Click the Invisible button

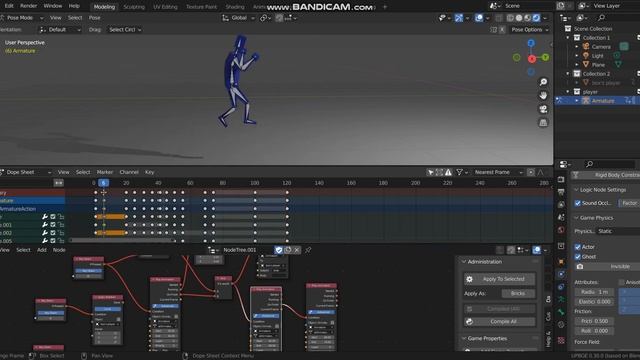(607, 267)
